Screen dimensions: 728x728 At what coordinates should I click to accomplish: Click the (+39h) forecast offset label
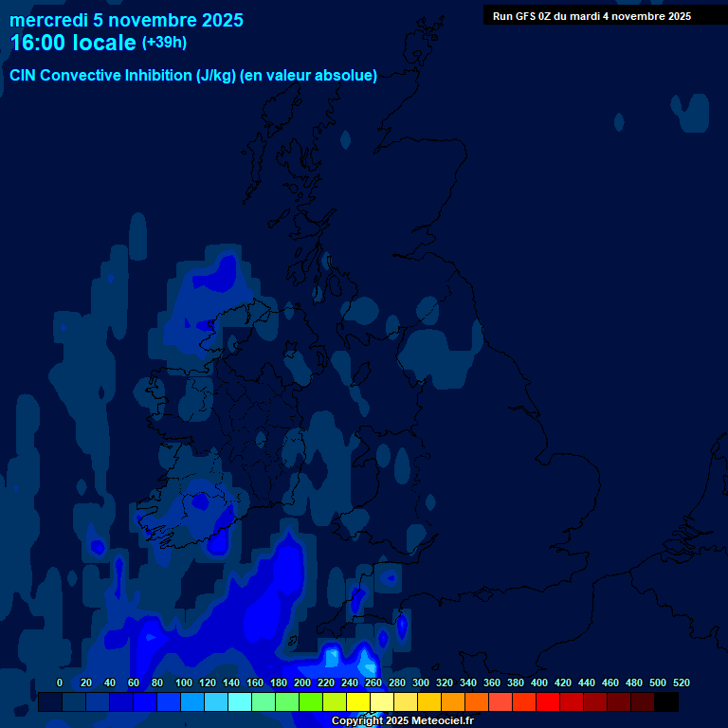[164, 43]
